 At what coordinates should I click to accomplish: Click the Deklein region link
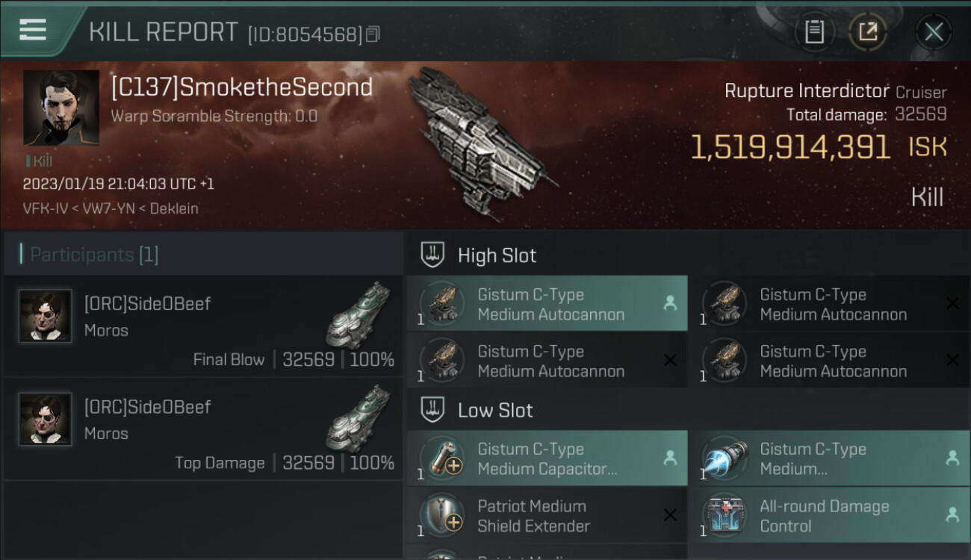click(x=174, y=208)
